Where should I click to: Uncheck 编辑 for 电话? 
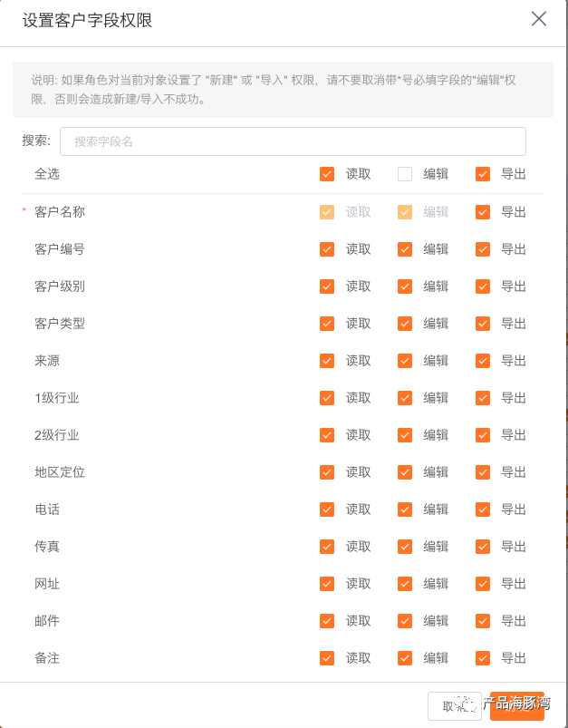pyautogui.click(x=405, y=510)
